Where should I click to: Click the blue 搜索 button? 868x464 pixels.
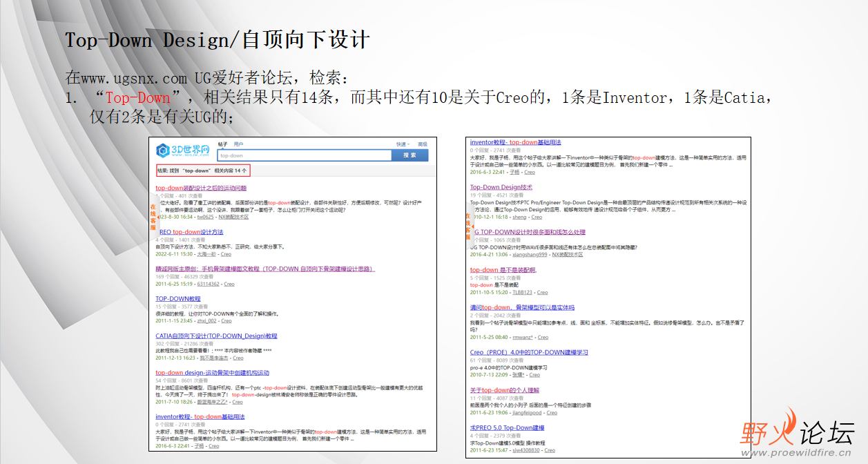tap(410, 155)
